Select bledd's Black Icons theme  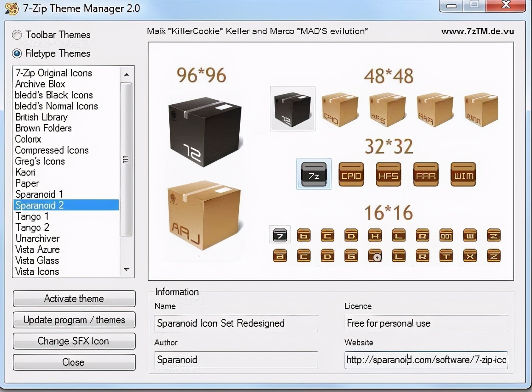click(66, 95)
